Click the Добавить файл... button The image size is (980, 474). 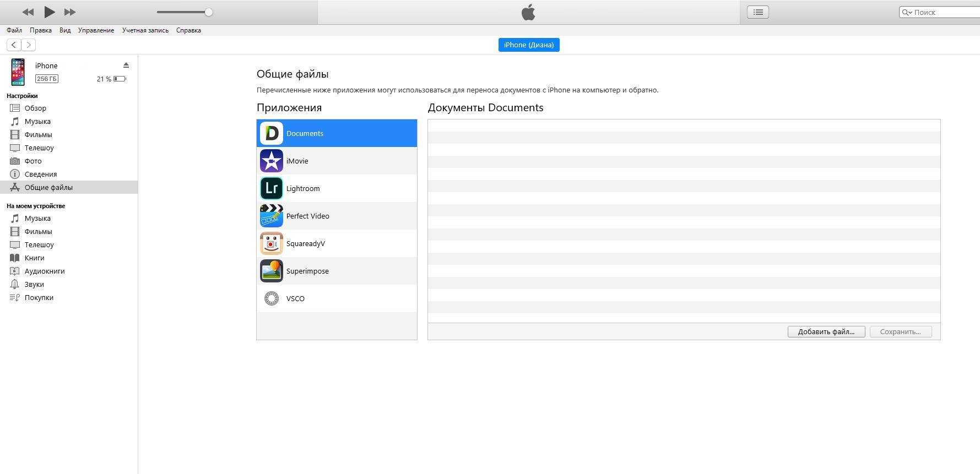[x=826, y=331]
